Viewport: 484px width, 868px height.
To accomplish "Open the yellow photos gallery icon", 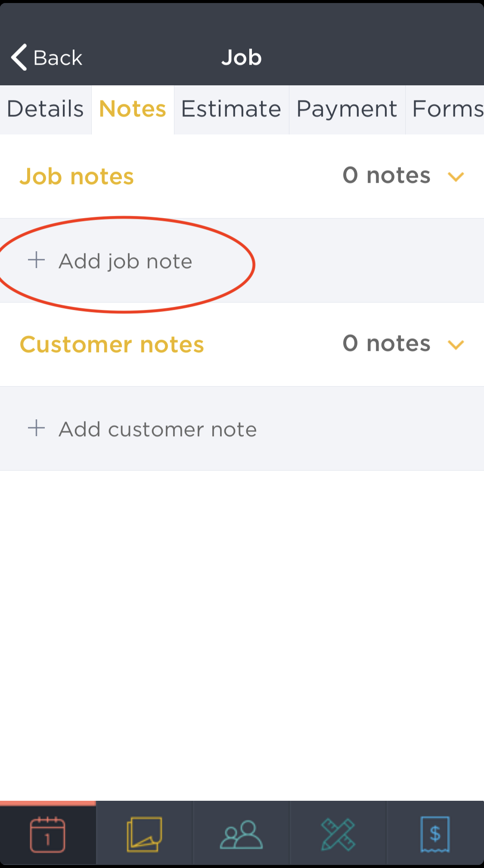I will pos(144,834).
